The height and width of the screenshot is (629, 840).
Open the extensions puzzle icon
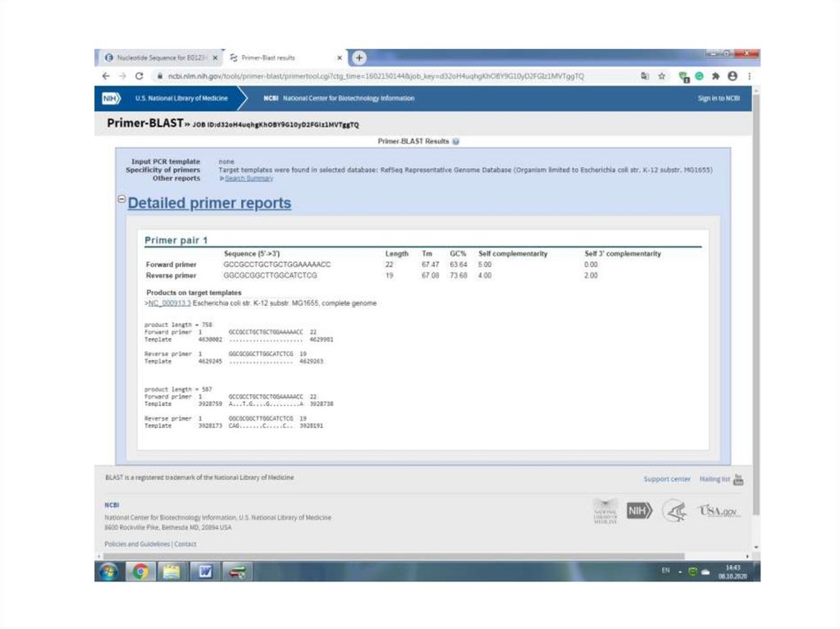point(715,76)
